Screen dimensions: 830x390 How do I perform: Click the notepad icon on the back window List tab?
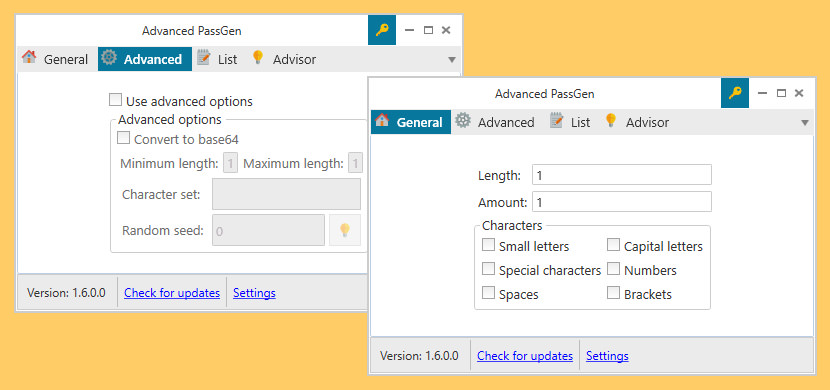click(203, 58)
